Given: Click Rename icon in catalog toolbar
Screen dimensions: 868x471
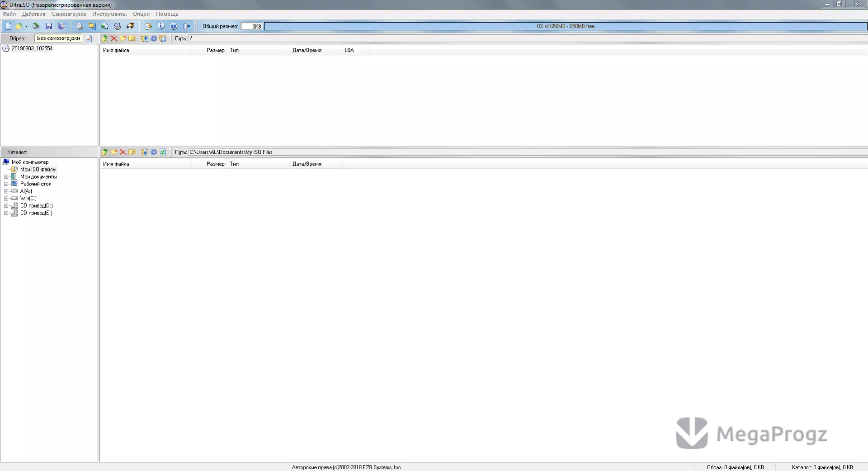Looking at the screenshot, I should pos(132,152).
